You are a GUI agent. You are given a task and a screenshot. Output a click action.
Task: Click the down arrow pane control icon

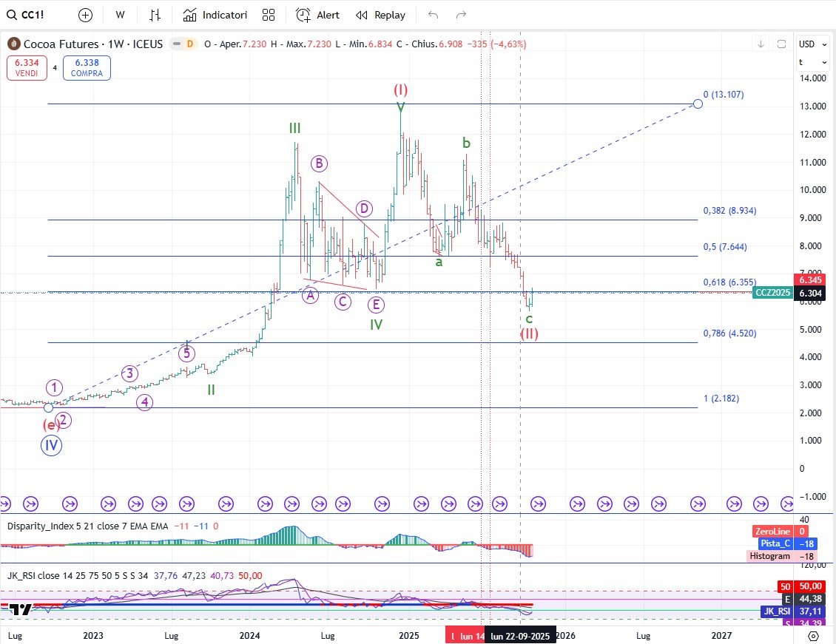(761, 44)
